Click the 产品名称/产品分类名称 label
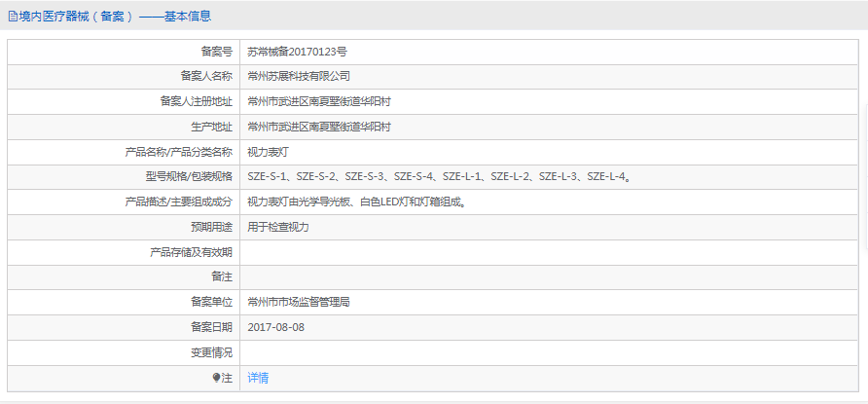Image resolution: width=868 pixels, height=404 pixels. coord(179,152)
